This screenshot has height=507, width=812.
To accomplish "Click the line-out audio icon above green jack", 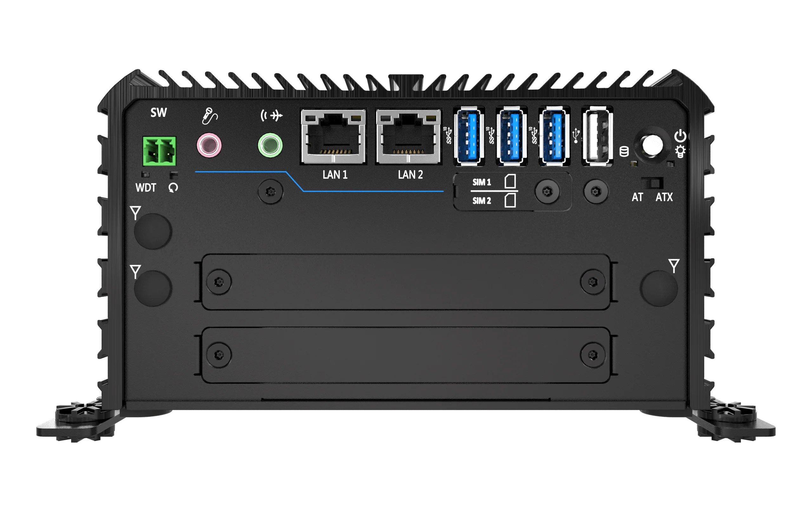I will coord(272,115).
